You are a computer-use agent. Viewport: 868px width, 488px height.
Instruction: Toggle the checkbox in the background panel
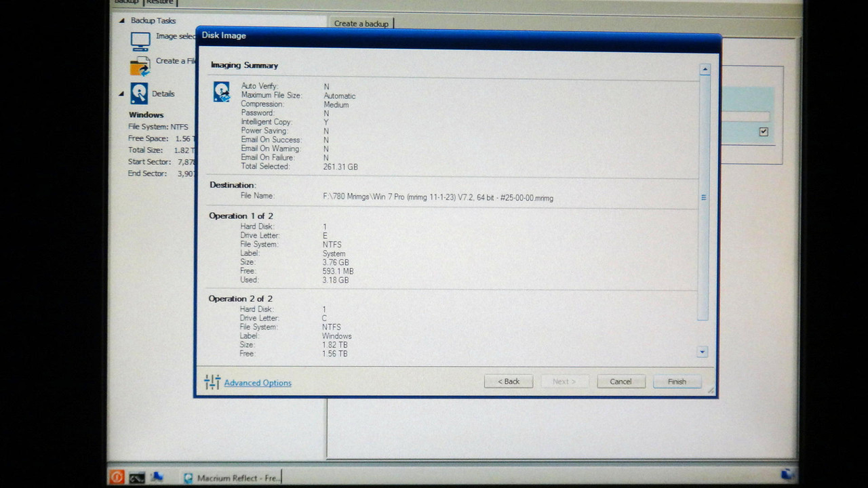764,131
